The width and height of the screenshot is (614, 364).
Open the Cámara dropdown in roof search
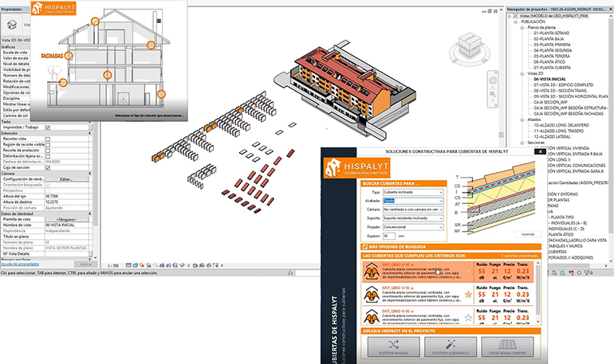[x=413, y=209]
